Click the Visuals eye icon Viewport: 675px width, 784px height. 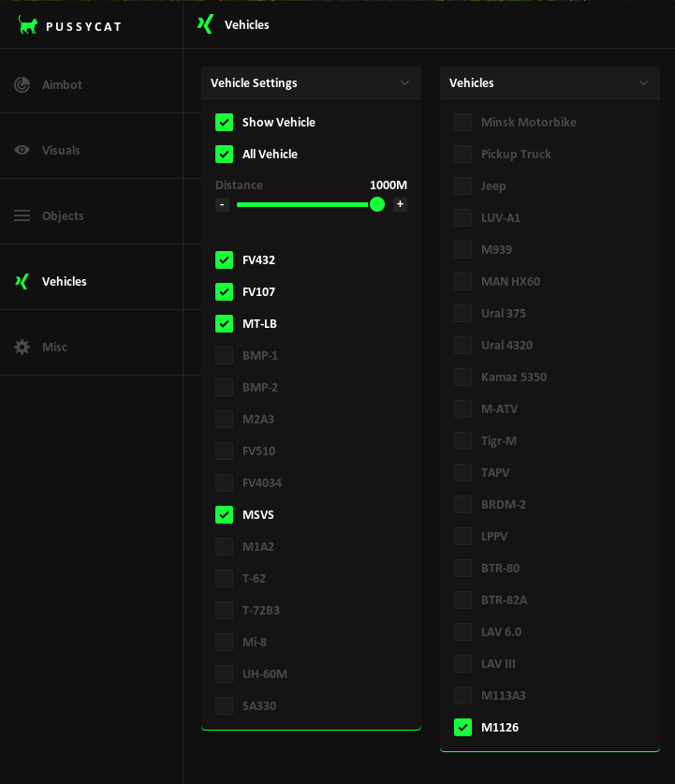pyautogui.click(x=22, y=150)
